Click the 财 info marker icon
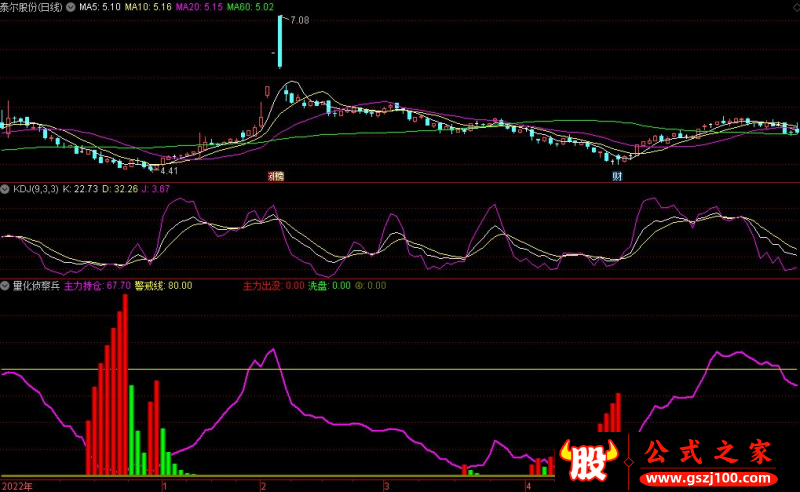Viewport: 800px width, 492px height. (x=618, y=176)
